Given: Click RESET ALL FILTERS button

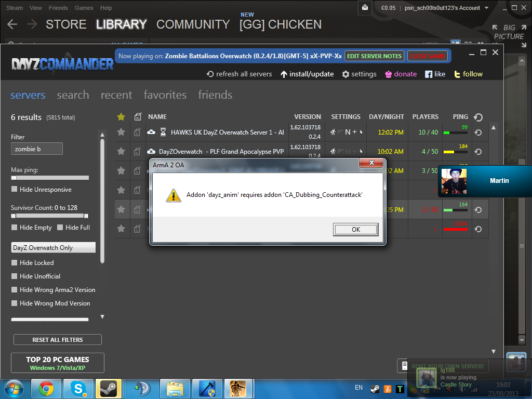Looking at the screenshot, I should [x=57, y=340].
